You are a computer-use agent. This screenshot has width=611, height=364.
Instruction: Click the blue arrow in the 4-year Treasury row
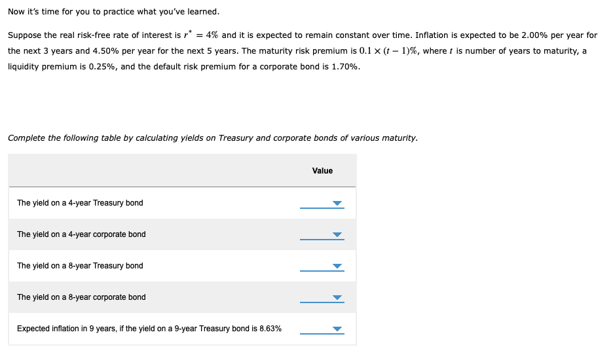pyautogui.click(x=337, y=204)
